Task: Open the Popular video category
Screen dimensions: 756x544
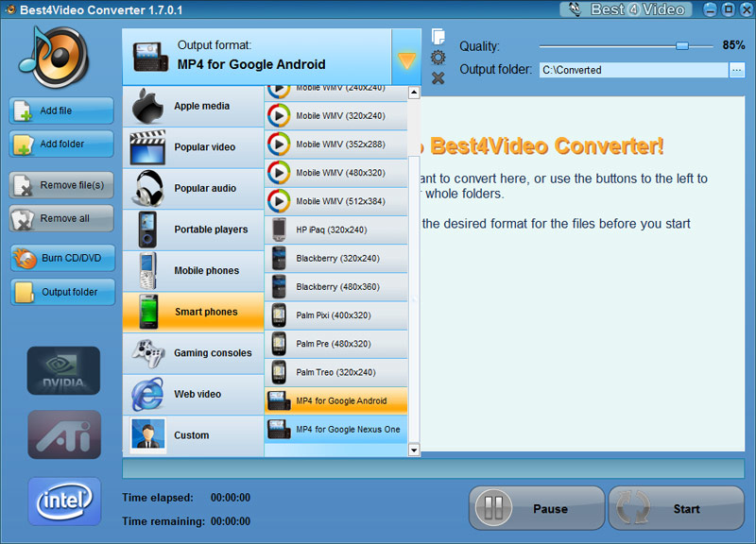Action: 194,147
